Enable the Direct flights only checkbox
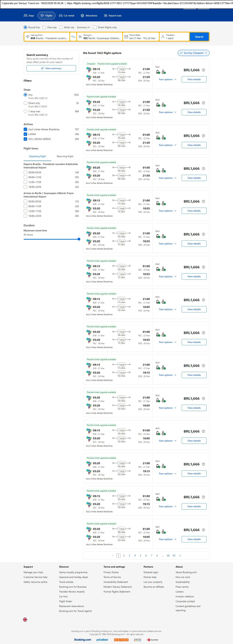Image resolution: width=233 pixels, height=644 pixels. 95,27
